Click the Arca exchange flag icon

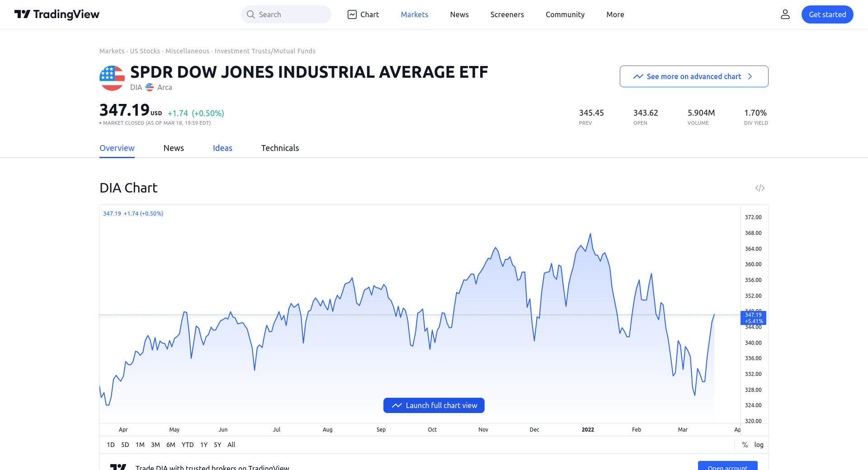coord(150,87)
